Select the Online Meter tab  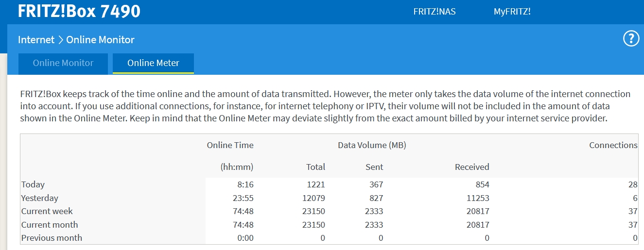pos(153,63)
